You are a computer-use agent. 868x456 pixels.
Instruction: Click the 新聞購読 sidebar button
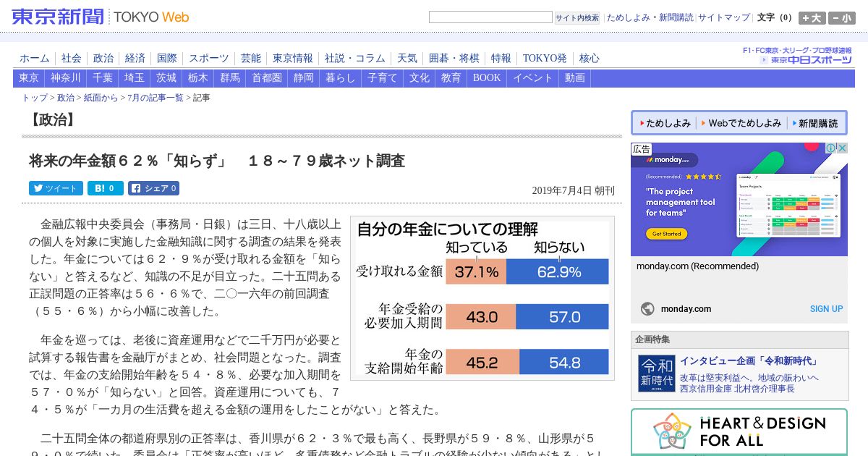[814, 123]
